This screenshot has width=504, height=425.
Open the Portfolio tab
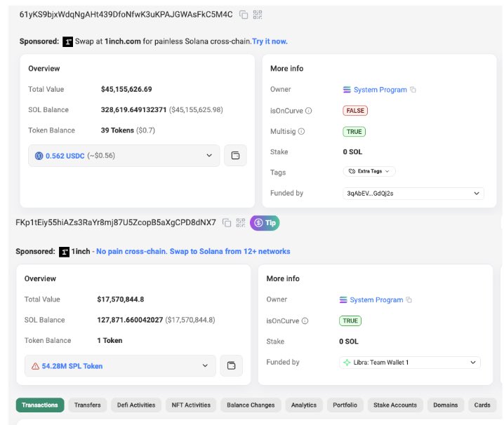(345, 405)
